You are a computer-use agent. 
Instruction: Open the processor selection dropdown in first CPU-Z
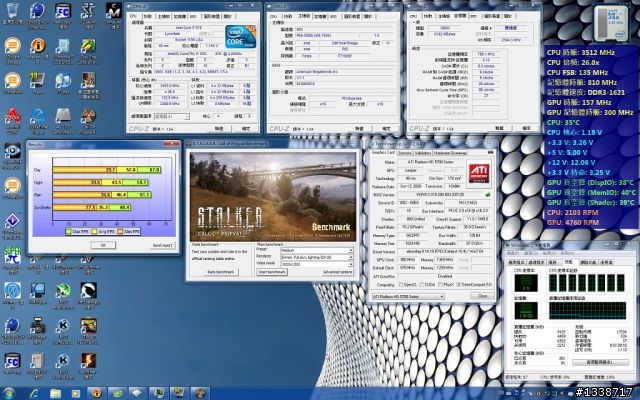coord(172,117)
